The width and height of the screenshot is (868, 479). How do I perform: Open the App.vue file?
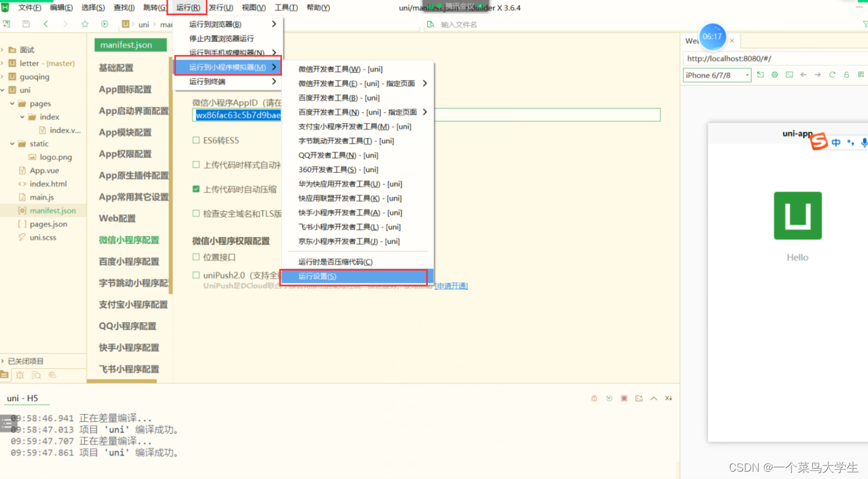pyautogui.click(x=44, y=170)
